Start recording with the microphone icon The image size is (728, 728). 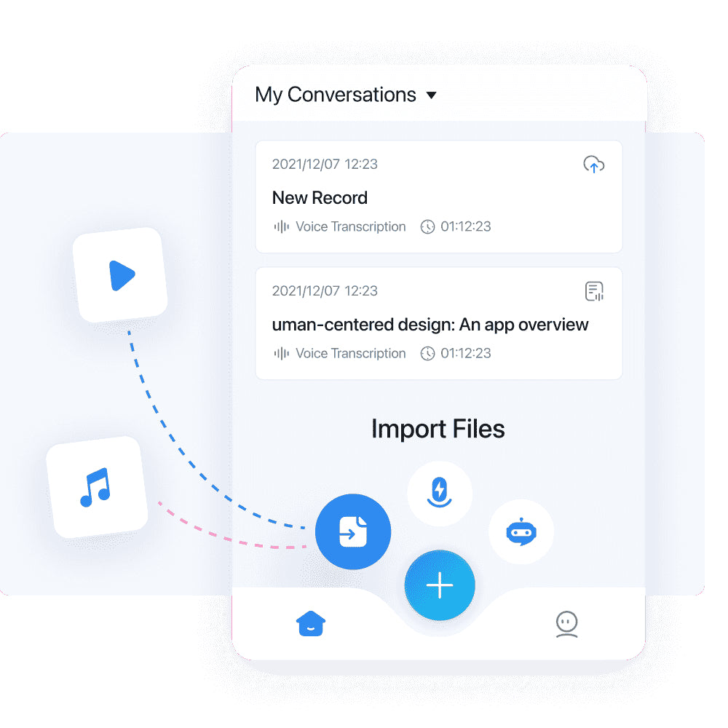click(x=439, y=493)
